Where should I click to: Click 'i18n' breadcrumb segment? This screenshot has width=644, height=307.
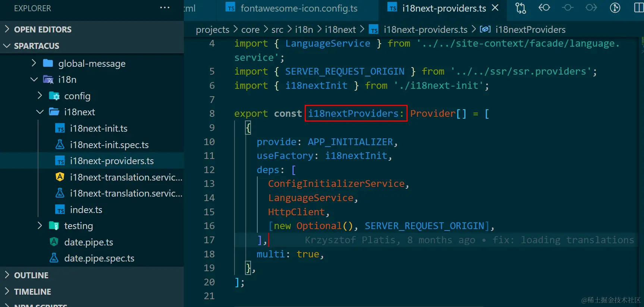tap(304, 29)
